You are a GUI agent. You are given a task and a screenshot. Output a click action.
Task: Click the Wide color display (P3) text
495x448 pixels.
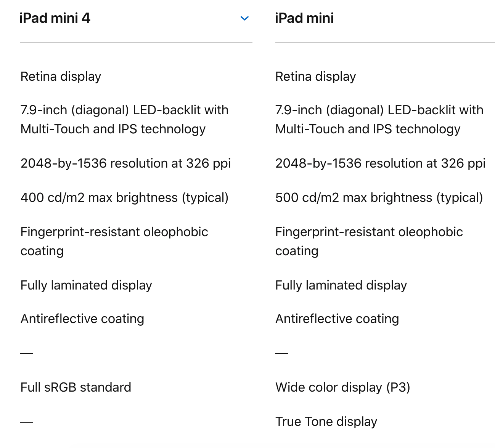(x=343, y=387)
